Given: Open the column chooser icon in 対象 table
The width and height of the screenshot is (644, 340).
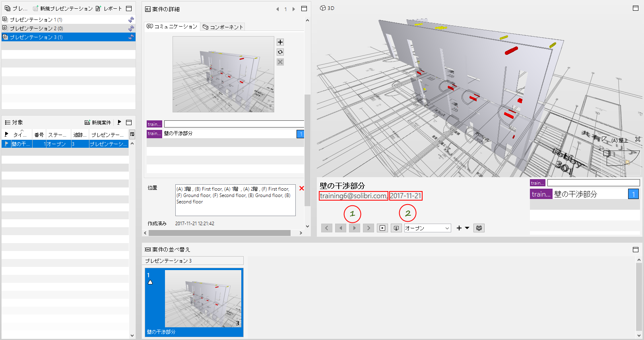Looking at the screenshot, I should point(132,135).
